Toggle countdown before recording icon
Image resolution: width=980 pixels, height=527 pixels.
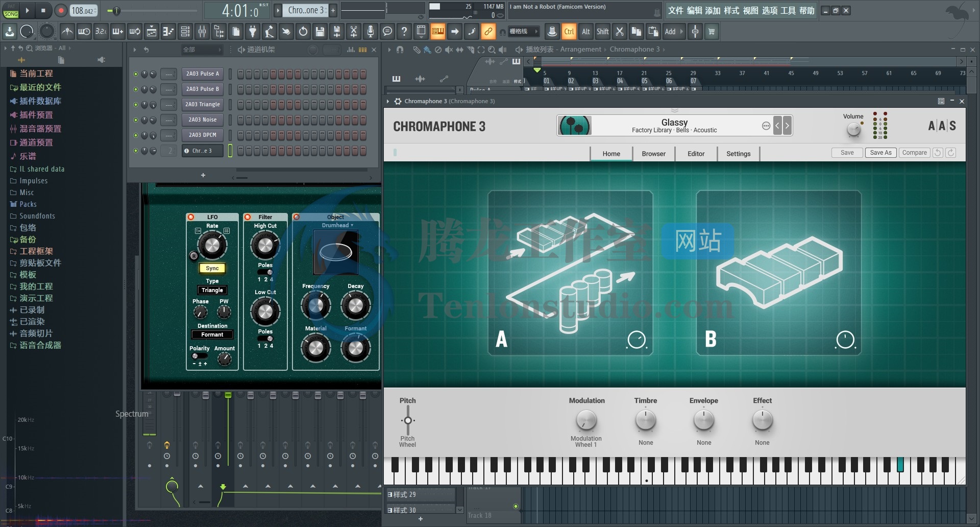tap(101, 32)
